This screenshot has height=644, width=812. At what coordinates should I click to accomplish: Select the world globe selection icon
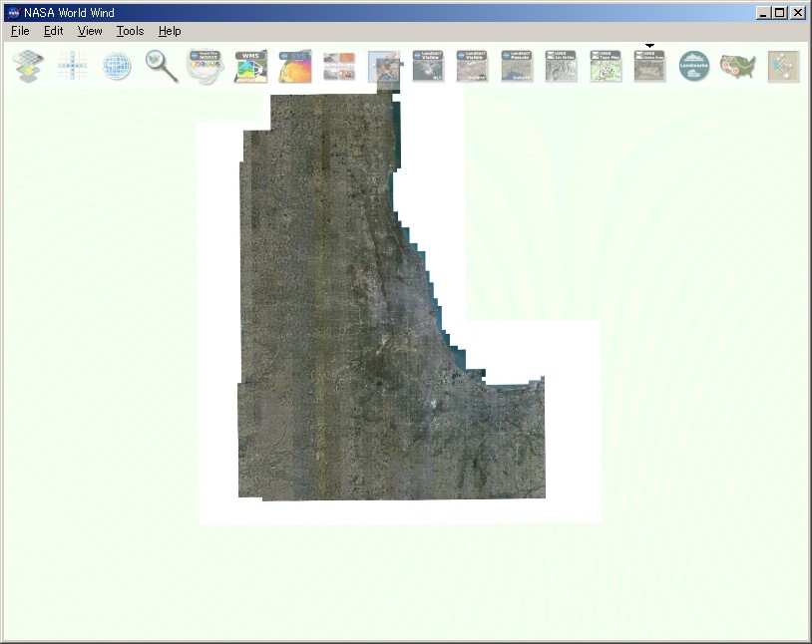(x=117, y=65)
